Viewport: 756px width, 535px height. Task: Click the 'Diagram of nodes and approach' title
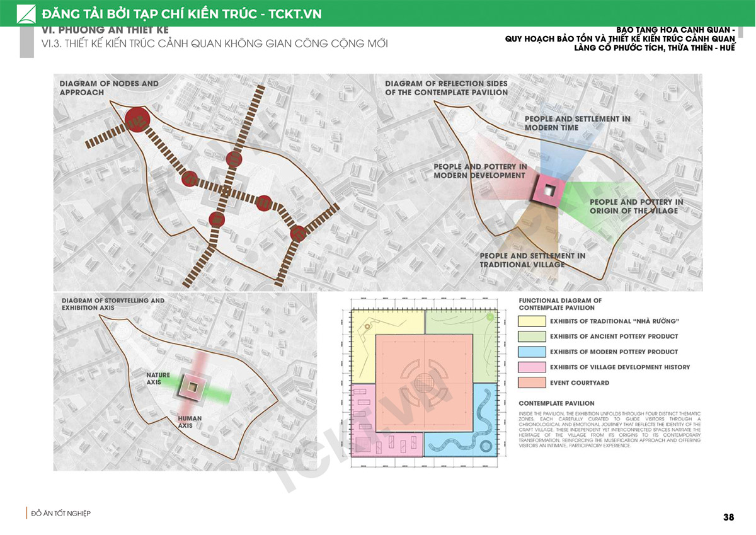[x=109, y=88]
